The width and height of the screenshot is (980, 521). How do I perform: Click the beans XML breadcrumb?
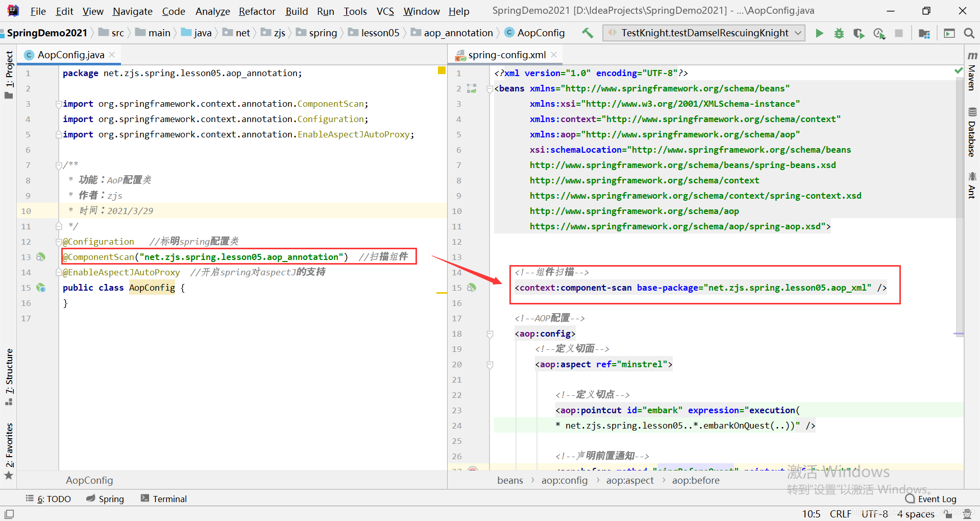click(x=510, y=480)
